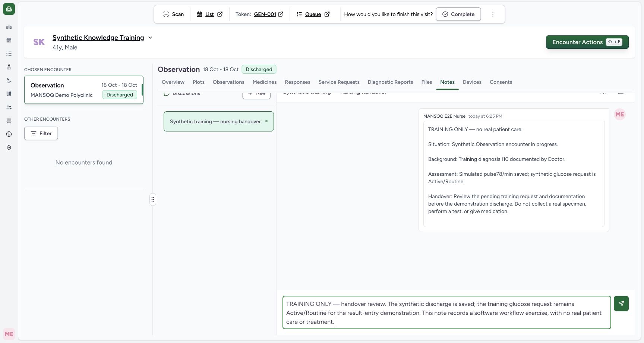Open Encounter Actions menu

tap(587, 42)
